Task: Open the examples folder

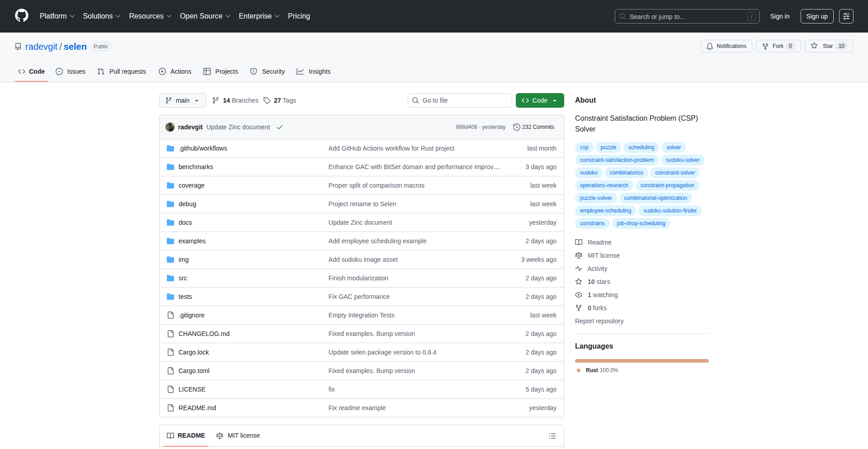Action: pos(192,241)
